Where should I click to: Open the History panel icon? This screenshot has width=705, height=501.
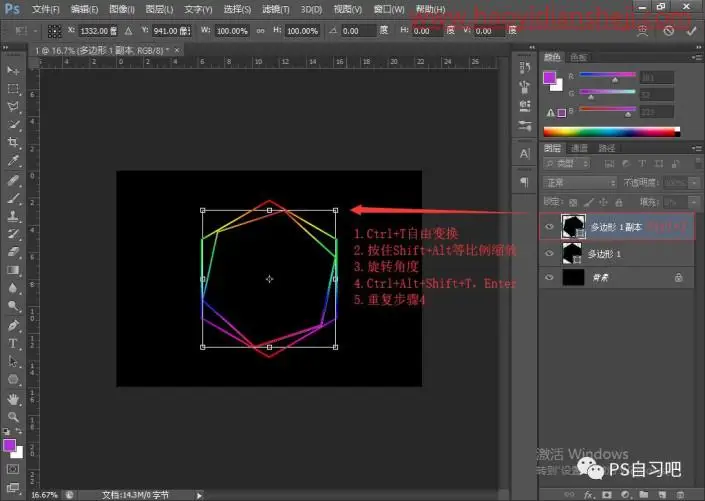524,68
